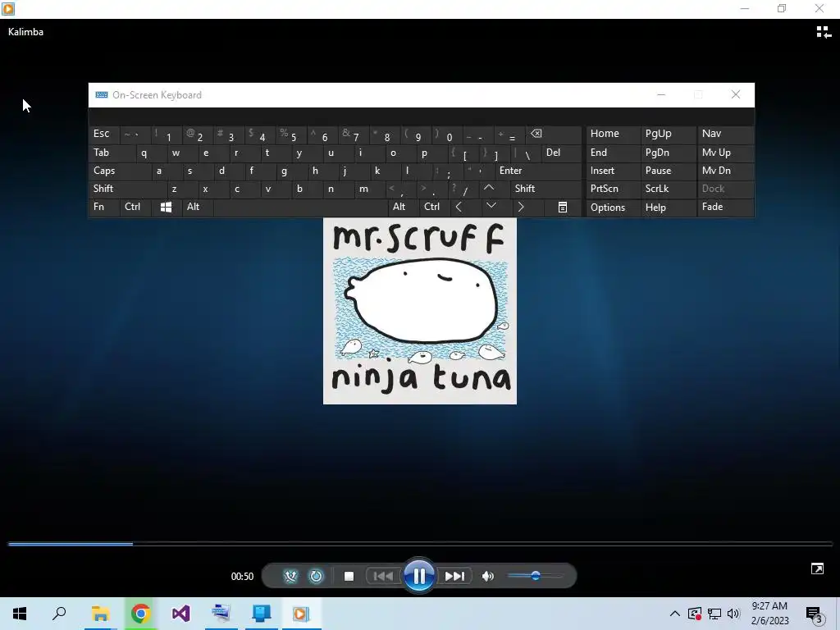Open taskbar search
The width and height of the screenshot is (840, 630).
[59, 614]
